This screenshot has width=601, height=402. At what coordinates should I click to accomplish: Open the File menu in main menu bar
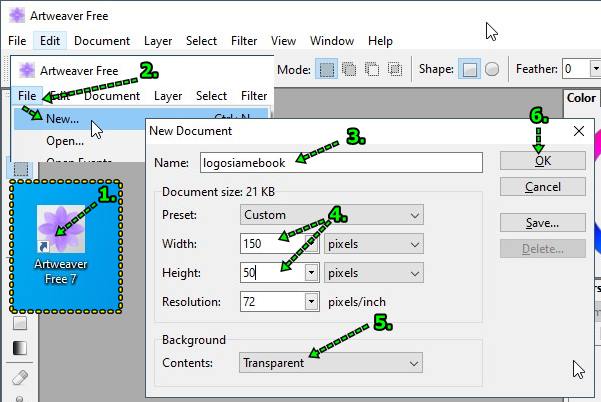pos(17,41)
